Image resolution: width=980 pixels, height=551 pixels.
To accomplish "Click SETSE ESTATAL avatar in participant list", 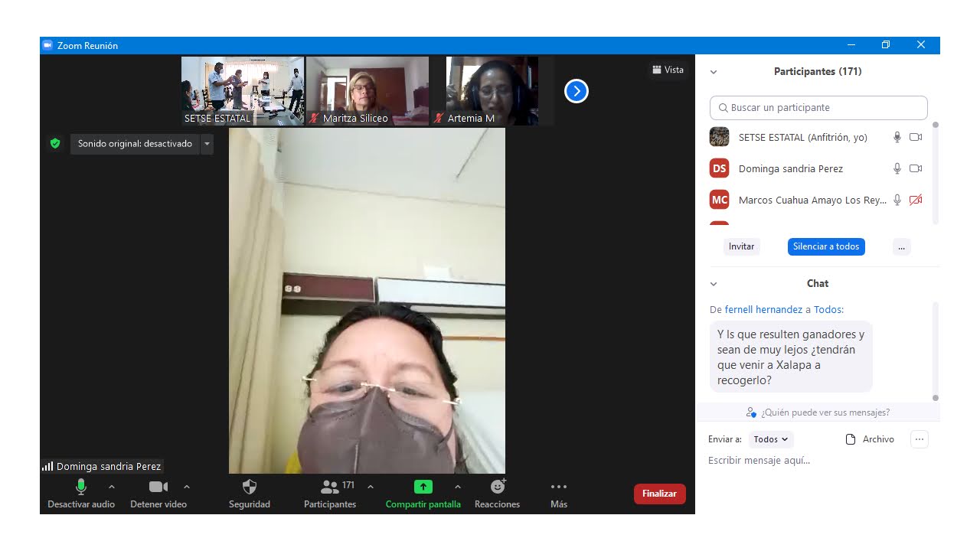I will (719, 137).
